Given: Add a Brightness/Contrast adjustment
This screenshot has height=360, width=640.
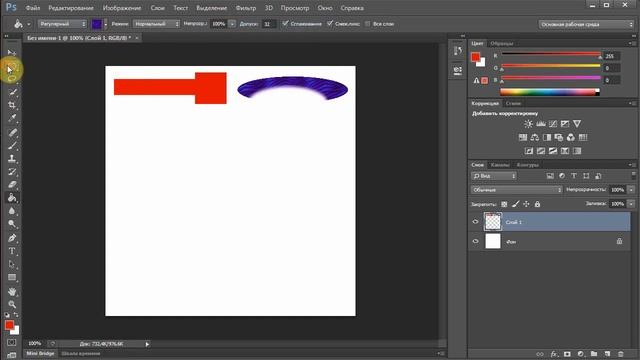Looking at the screenshot, I should coord(529,124).
